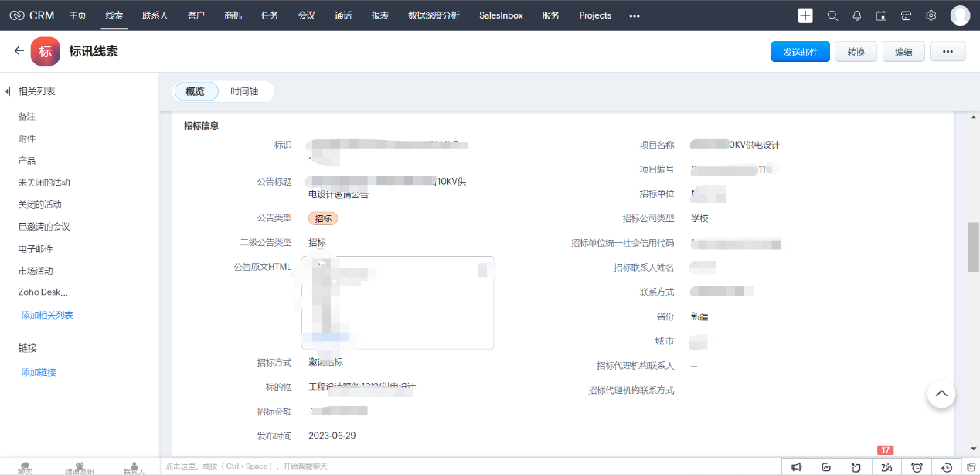Open the announcements megaphone icon at bottom right
This screenshot has height=475, width=980.
(797, 466)
